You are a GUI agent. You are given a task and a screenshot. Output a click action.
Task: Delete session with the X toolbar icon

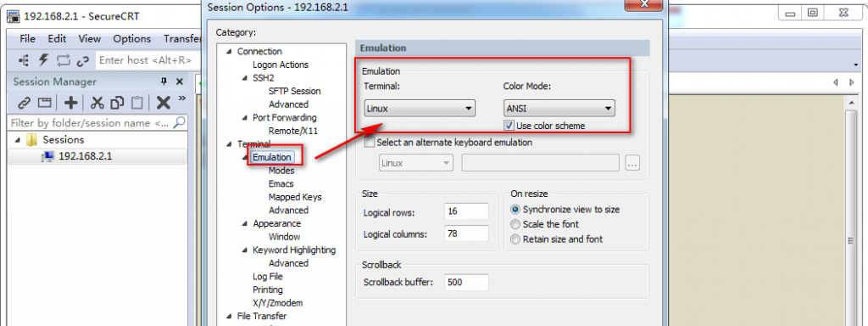tap(163, 103)
